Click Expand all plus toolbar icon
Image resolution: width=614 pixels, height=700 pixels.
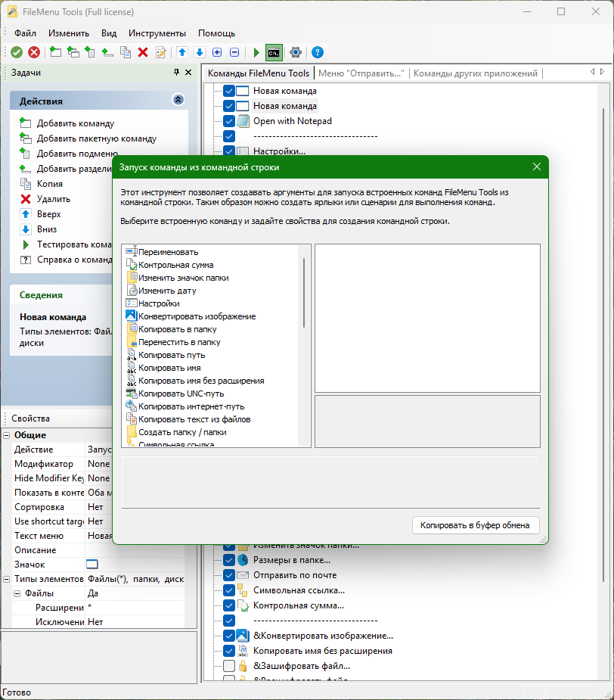(217, 52)
